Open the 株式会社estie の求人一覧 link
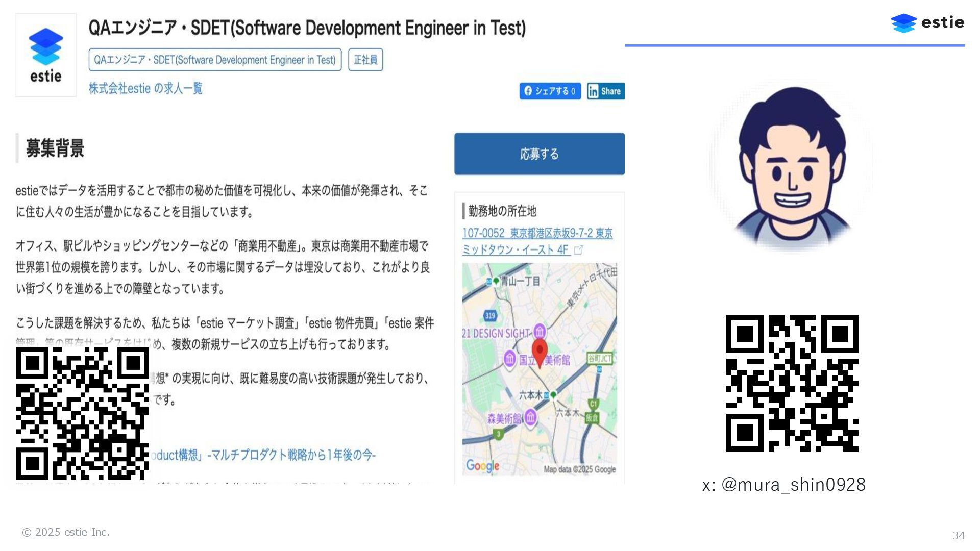 [145, 88]
